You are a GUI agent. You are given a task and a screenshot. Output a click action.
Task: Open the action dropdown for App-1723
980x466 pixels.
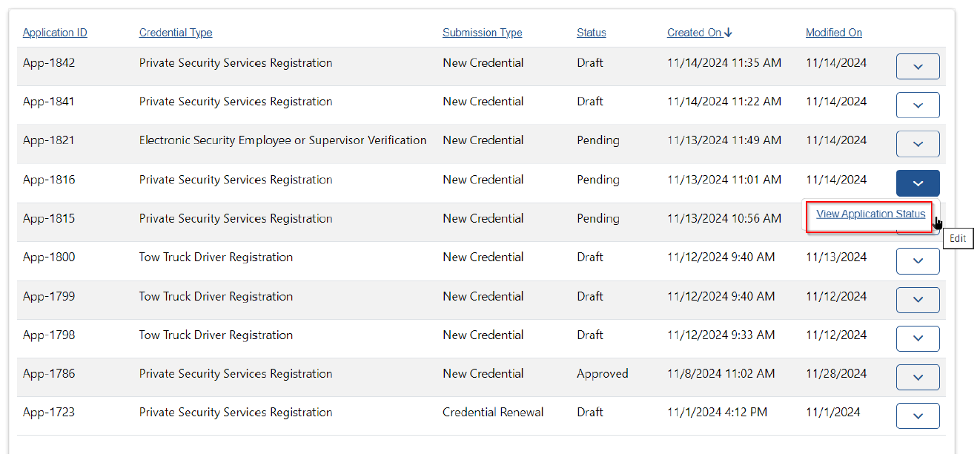click(917, 416)
